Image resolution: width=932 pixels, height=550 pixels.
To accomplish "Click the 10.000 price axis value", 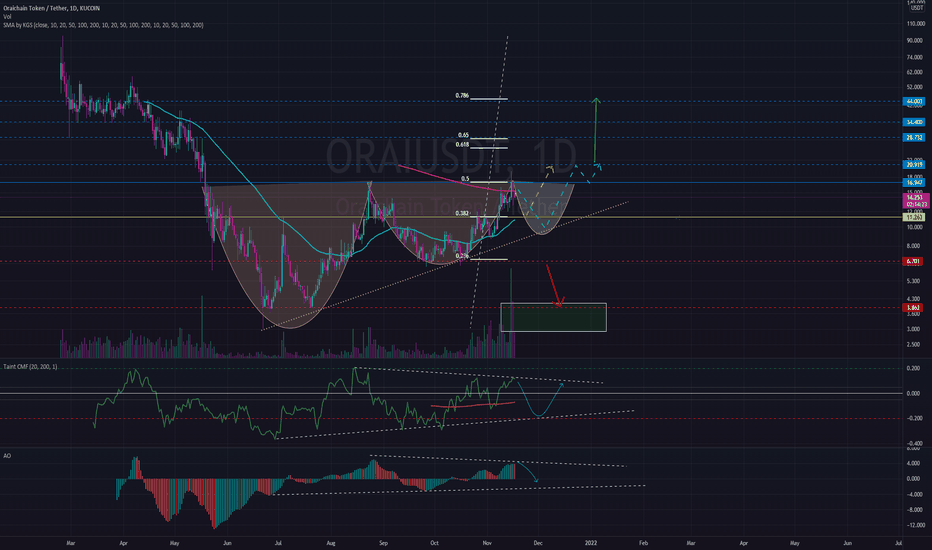I will pos(915,227).
